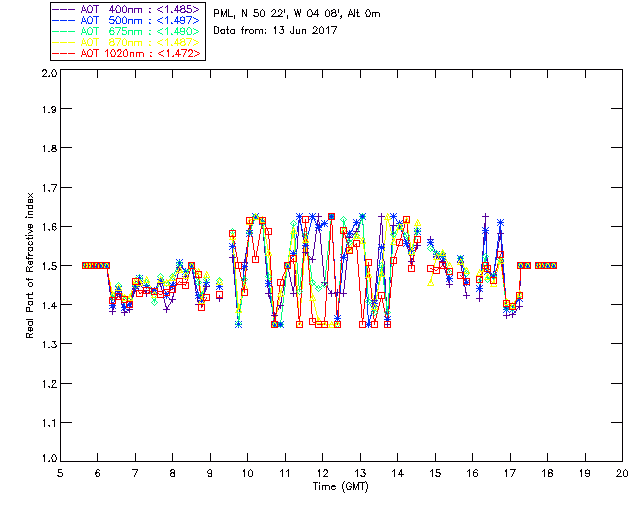Click the PML station location text
The width and height of the screenshot is (640, 512).
(x=297, y=14)
